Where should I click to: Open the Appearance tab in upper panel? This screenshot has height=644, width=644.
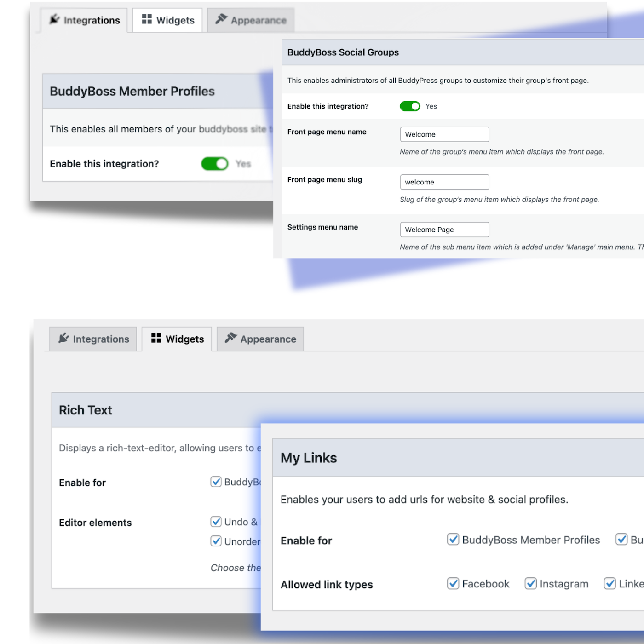coord(251,20)
